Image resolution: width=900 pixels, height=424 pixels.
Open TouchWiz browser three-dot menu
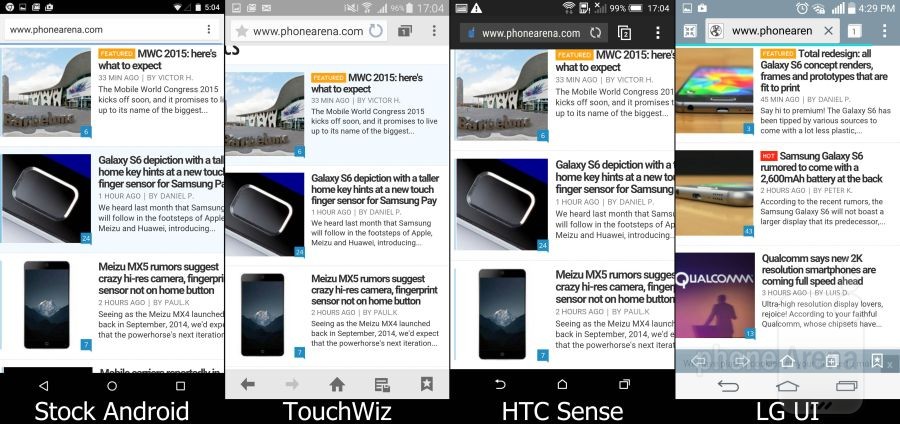tap(434, 31)
